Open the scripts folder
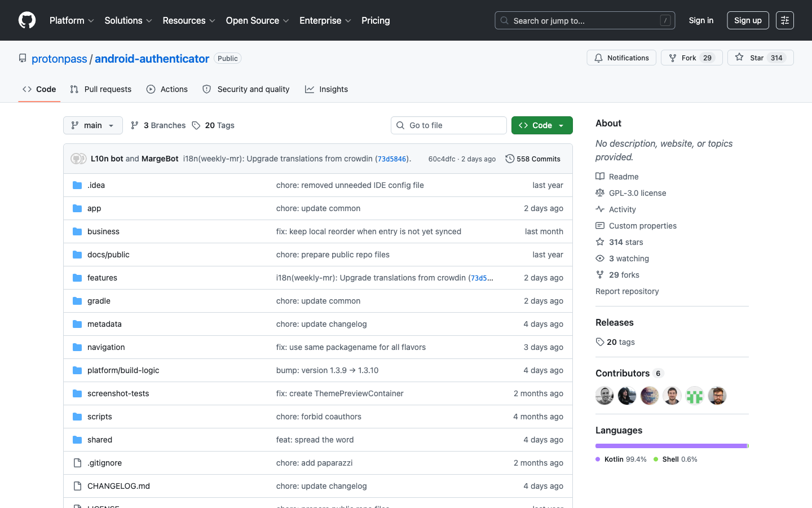This screenshot has width=812, height=508. pyautogui.click(x=100, y=417)
